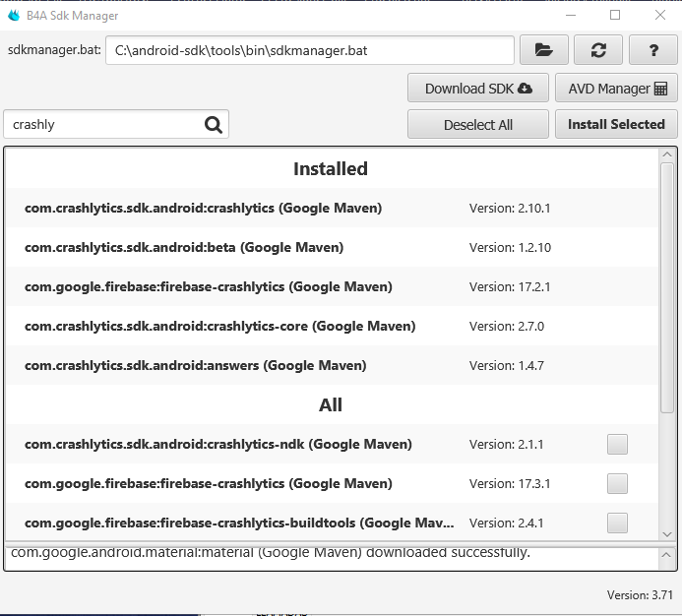The width and height of the screenshot is (682, 616).
Task: Click the list scrollbar down arrow
Action: click(x=667, y=533)
